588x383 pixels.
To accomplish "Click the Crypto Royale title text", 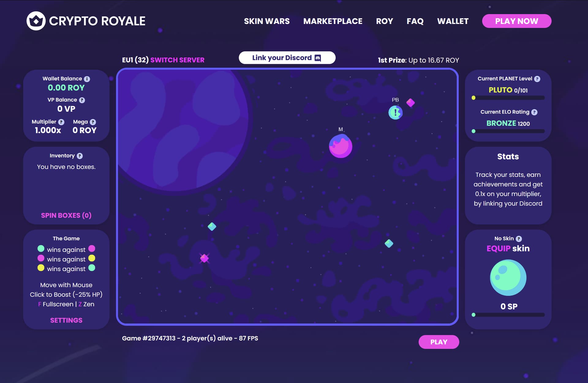I will 97,21.
